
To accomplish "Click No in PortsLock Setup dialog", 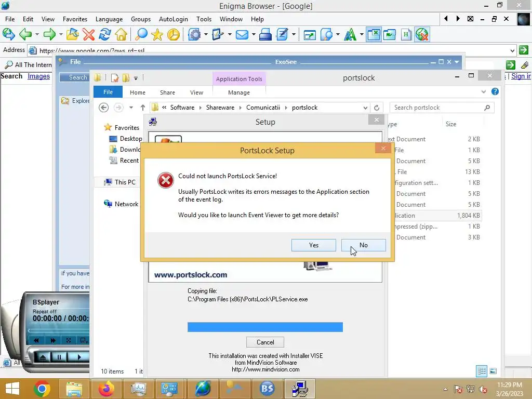I will [363, 245].
